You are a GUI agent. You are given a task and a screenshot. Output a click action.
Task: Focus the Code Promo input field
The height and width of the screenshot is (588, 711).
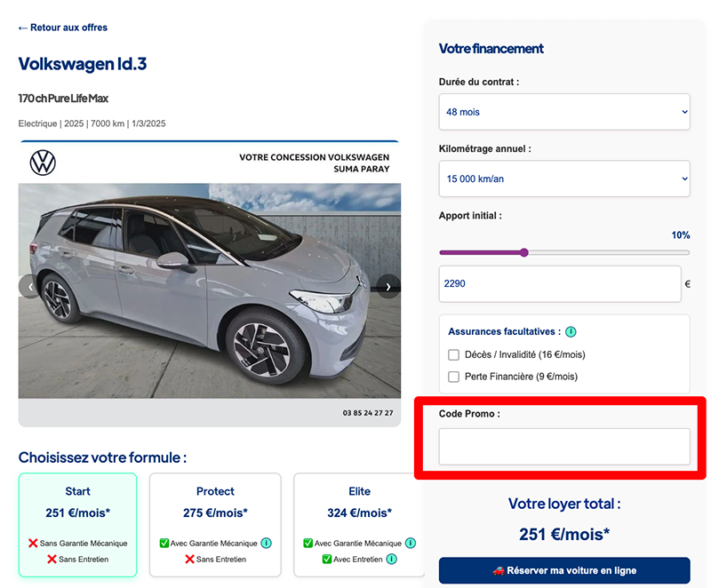tap(564, 446)
